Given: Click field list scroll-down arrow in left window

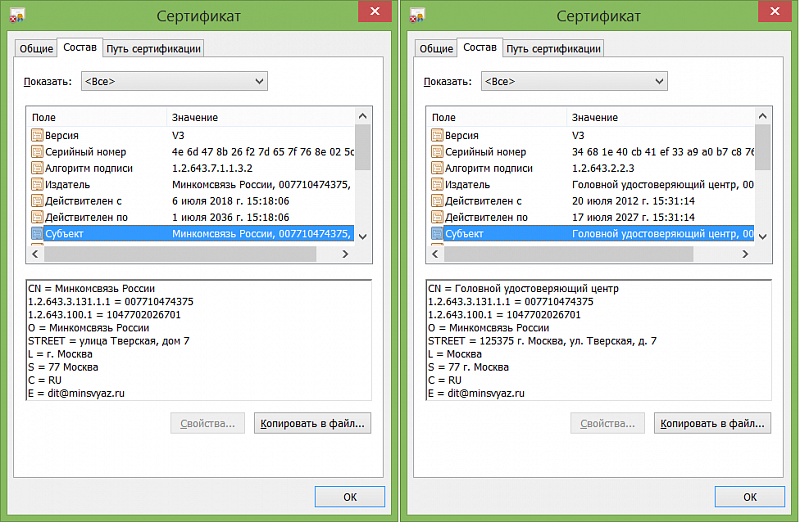Looking at the screenshot, I should click(363, 236).
